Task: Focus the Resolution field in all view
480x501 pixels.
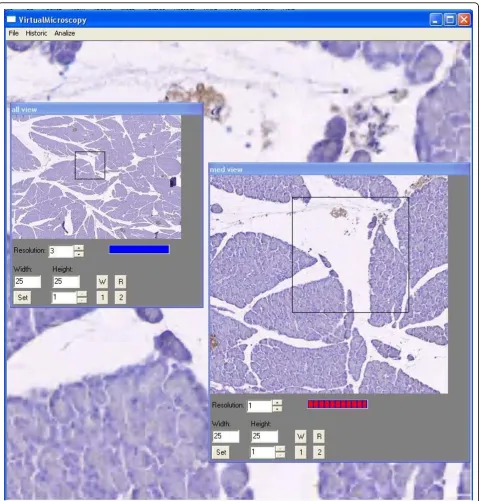Action: point(61,251)
